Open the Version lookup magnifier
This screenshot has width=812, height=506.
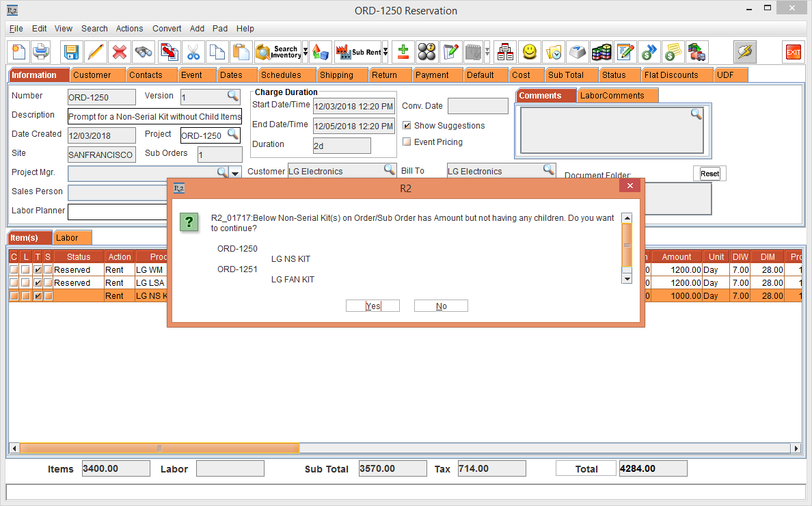click(233, 96)
